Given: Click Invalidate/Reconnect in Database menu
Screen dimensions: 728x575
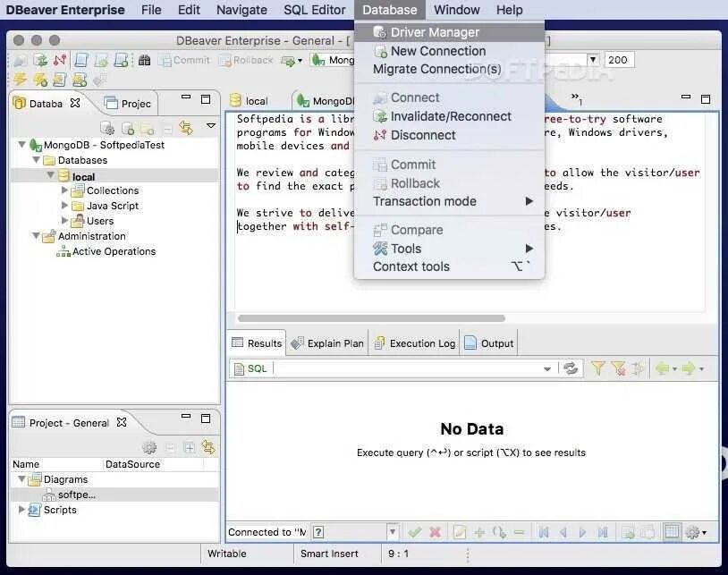Looking at the screenshot, I should (449, 116).
